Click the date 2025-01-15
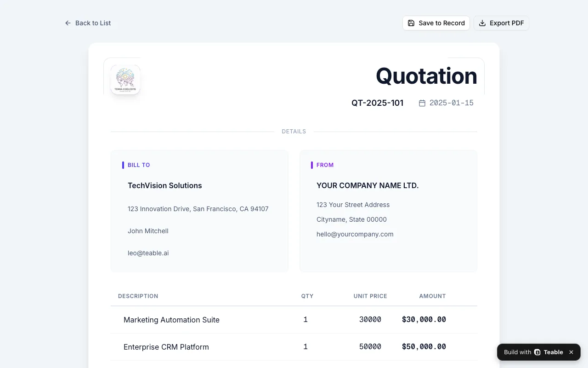Viewport: 588px width, 368px height. 451,103
